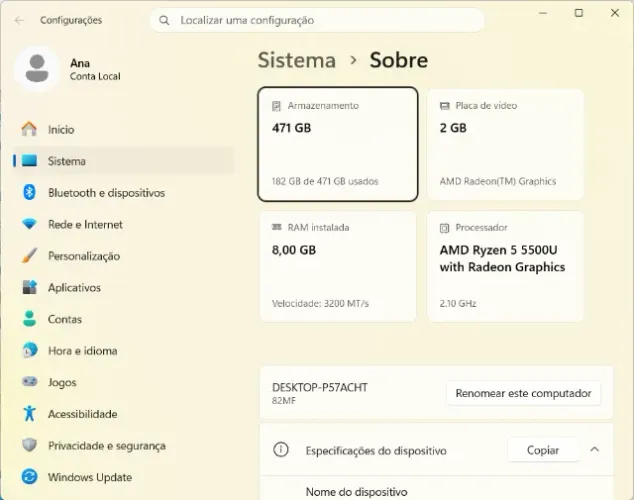Click the back arrow icon
Screen dimensions: 634x500
19,20
